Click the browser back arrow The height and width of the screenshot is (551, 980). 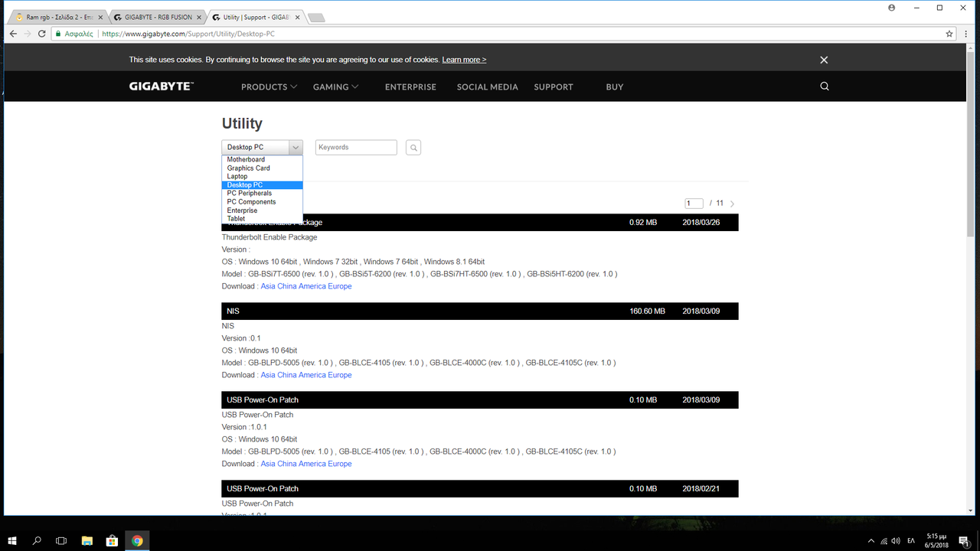pyautogui.click(x=13, y=34)
